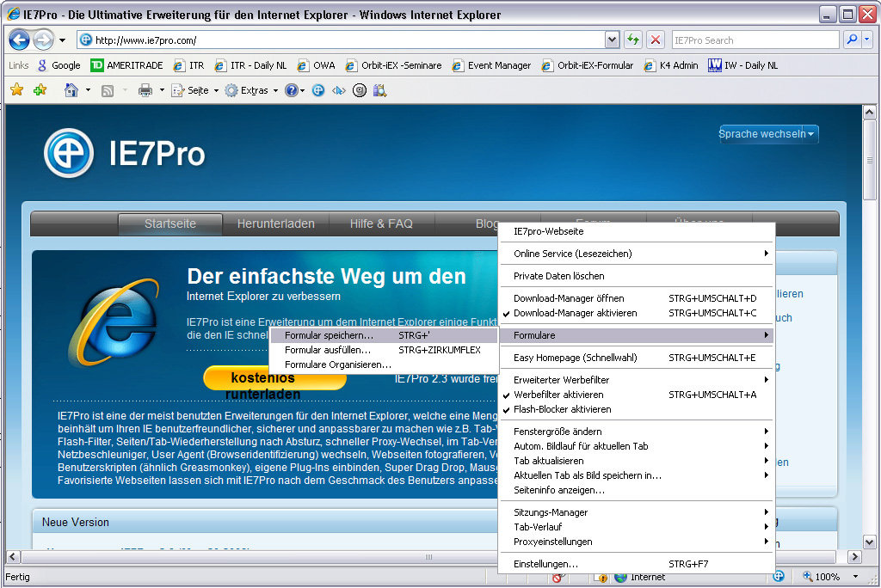
Task: Open Sprache wechseln dropdown
Action: click(768, 134)
